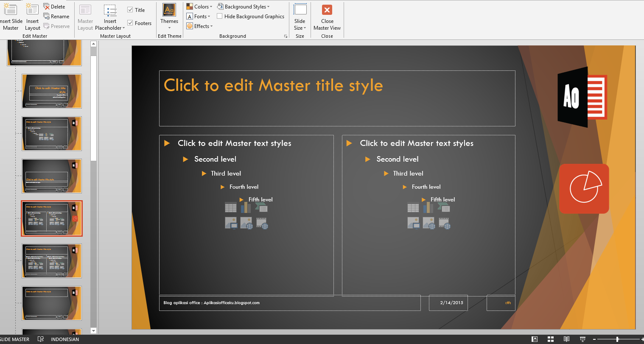Click the spell check status icon
644x344 pixels.
41,339
